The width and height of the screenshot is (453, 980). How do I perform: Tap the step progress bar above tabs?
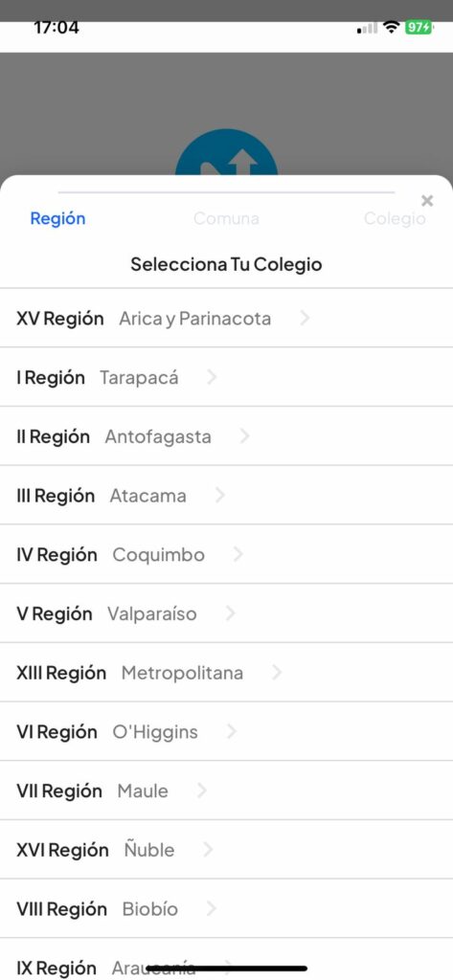[226, 192]
